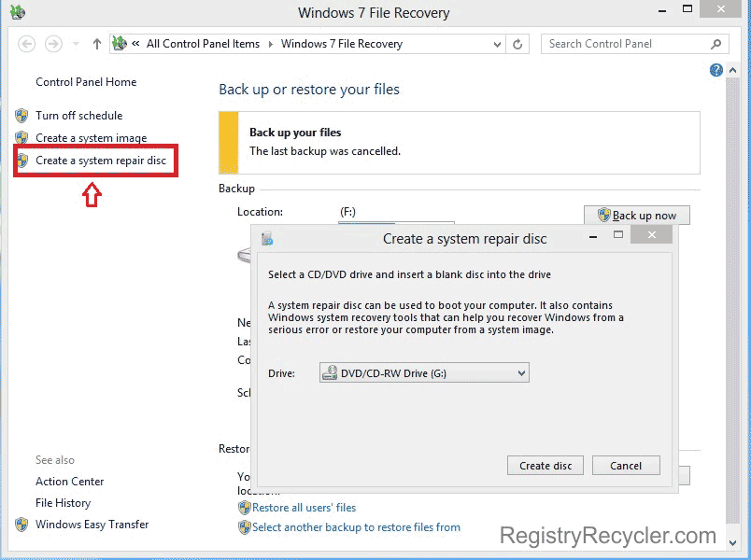This screenshot has height=560, width=751.
Task: Click shield icon beside Restore all users' files
Action: (245, 508)
